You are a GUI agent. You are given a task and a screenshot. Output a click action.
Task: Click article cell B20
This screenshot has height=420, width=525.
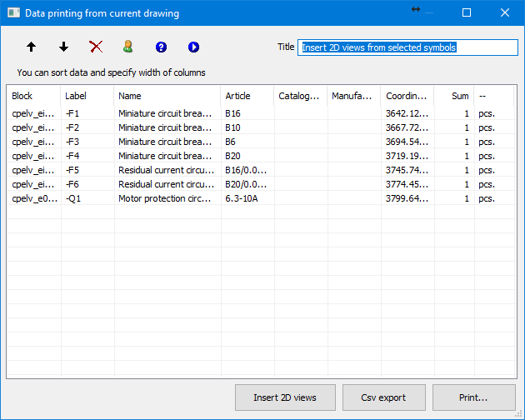247,156
